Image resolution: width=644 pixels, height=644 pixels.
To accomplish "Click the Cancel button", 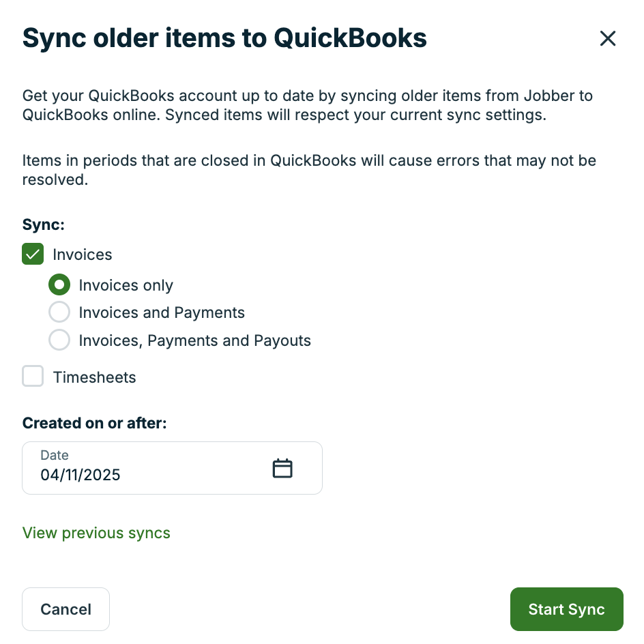I will tap(65, 609).
